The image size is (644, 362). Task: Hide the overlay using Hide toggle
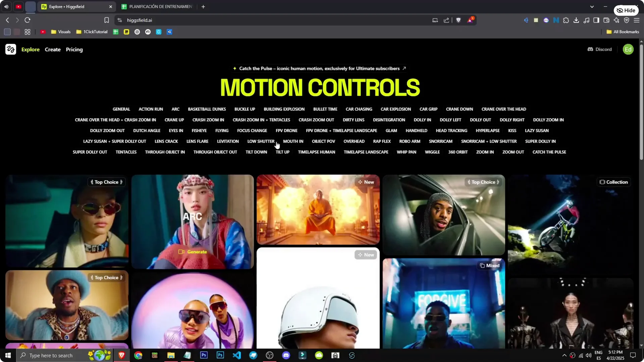coord(626,10)
